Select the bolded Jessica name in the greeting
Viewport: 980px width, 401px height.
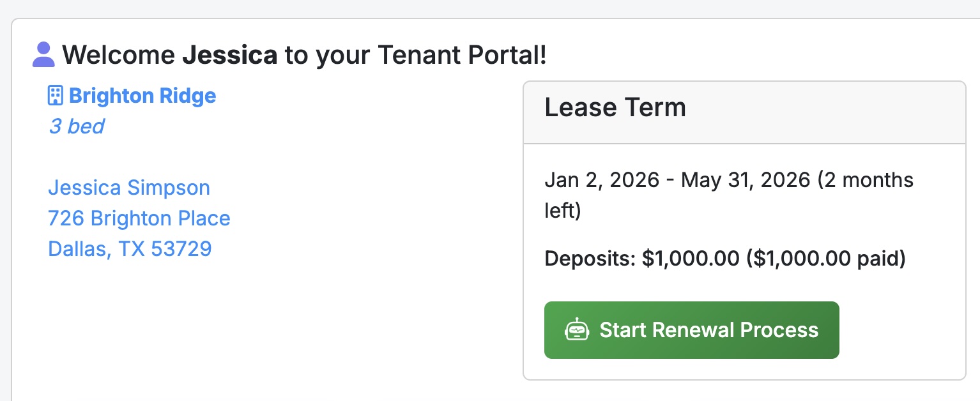pos(231,54)
